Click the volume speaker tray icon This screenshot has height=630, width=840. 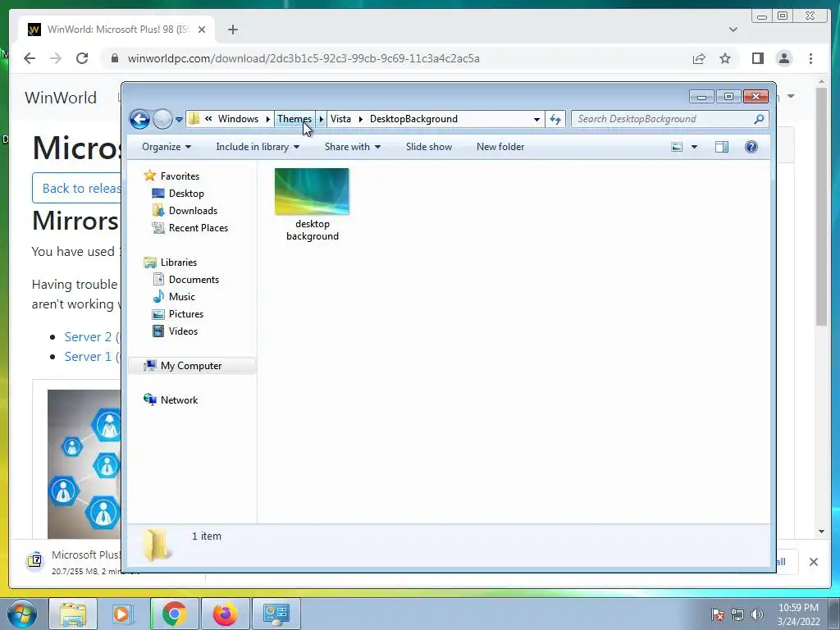tap(756, 614)
